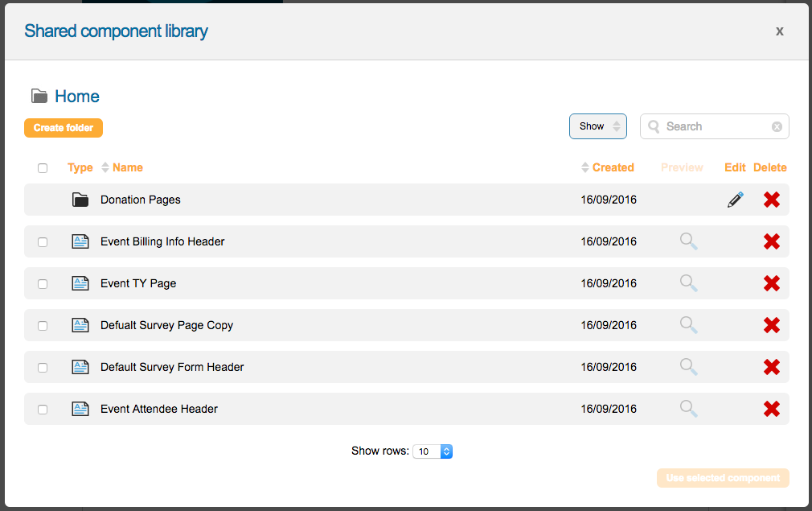Sort the list by Created date
Viewport: 812px width, 511px height.
613,167
